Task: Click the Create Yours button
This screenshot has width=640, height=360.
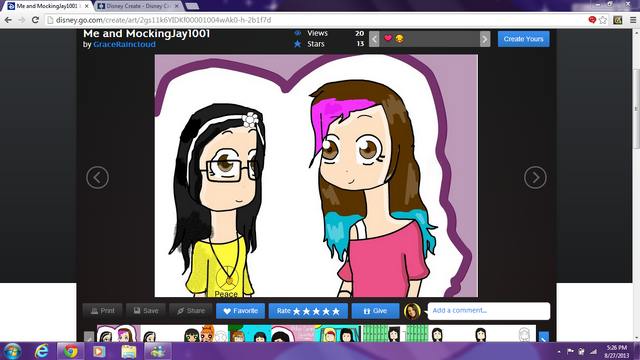Action: 523,39
